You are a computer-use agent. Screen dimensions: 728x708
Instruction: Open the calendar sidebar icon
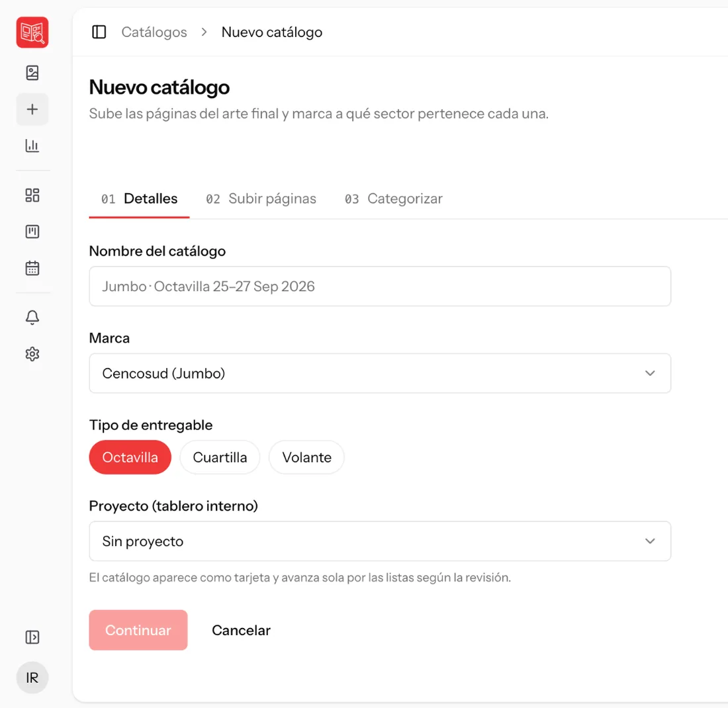point(32,268)
